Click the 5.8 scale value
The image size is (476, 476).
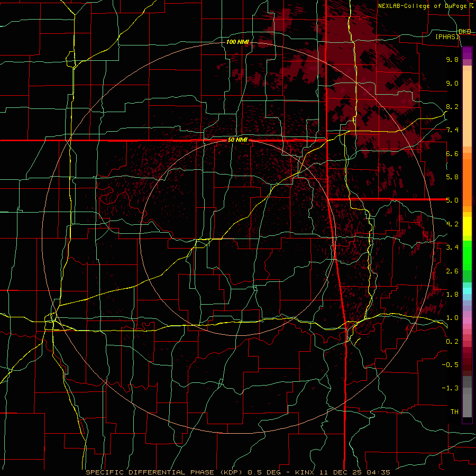[x=452, y=177]
